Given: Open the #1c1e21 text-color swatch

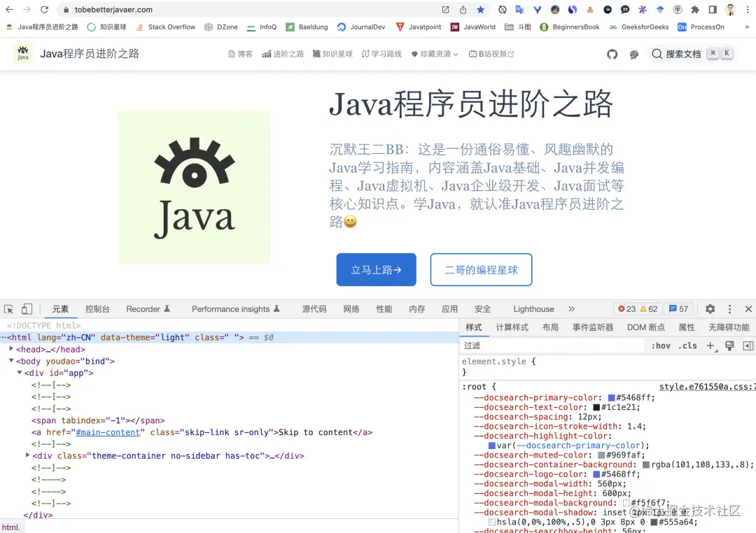Looking at the screenshot, I should point(596,407).
